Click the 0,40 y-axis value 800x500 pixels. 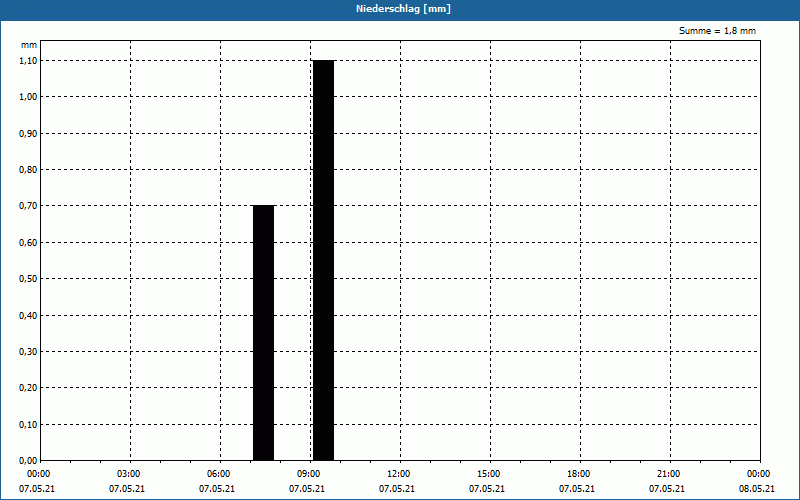click(x=28, y=316)
